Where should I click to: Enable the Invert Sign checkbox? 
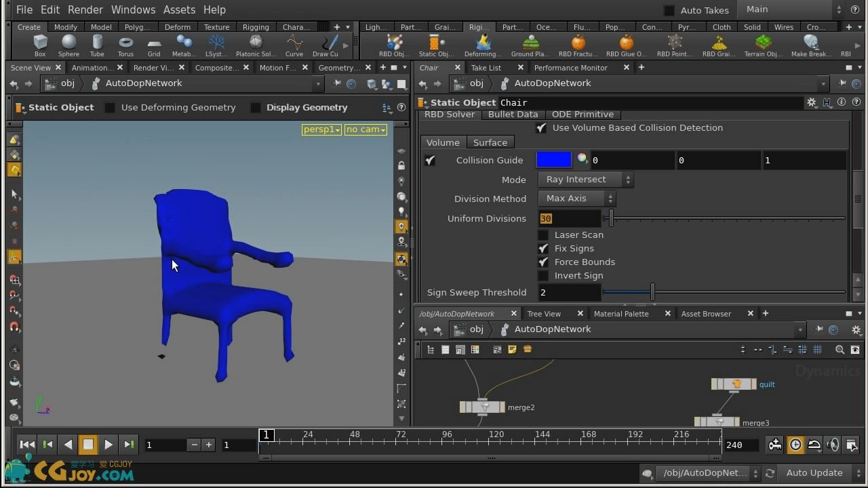pyautogui.click(x=543, y=276)
